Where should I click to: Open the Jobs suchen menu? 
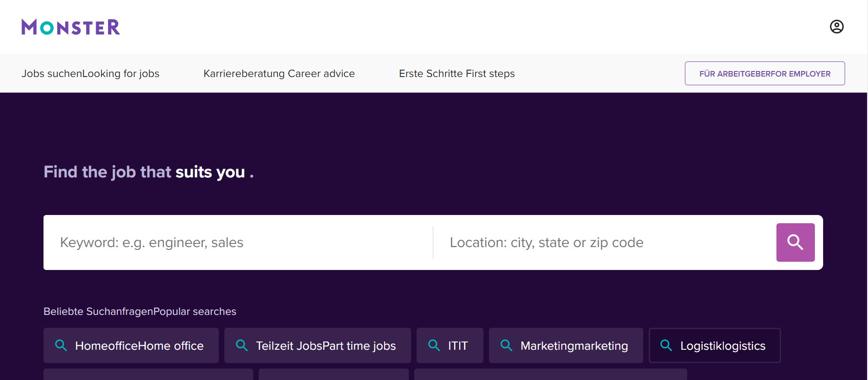pyautogui.click(x=90, y=73)
